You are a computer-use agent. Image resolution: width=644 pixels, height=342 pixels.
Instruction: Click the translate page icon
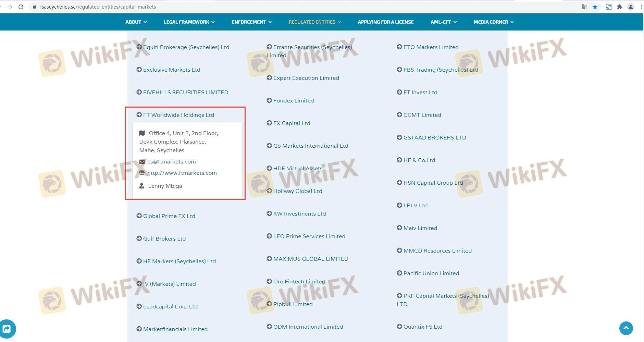[584, 7]
